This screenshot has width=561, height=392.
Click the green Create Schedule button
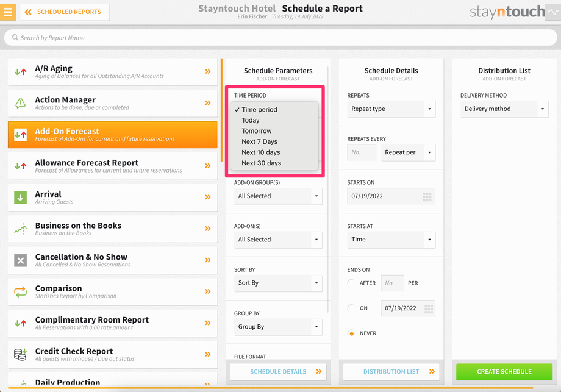504,372
